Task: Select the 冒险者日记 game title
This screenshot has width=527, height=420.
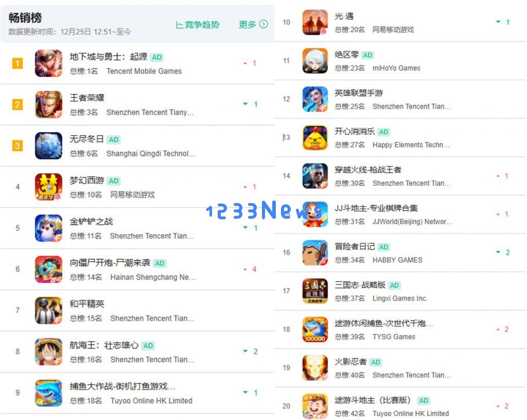Action: pos(355,247)
